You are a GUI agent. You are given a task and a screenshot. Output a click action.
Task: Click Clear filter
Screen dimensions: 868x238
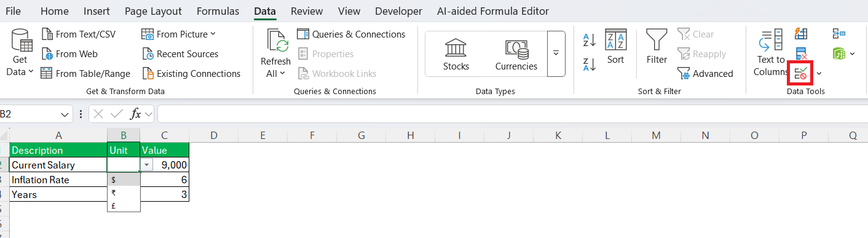(696, 34)
